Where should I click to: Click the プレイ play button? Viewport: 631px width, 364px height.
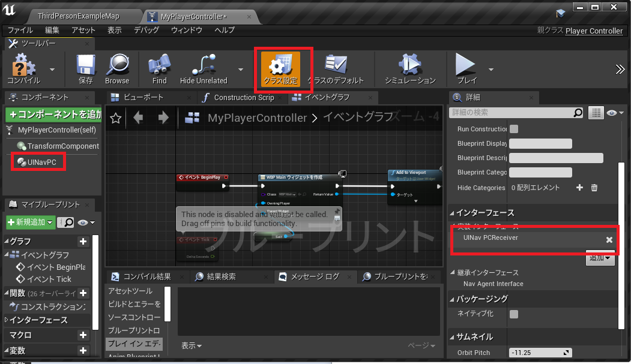tap(466, 69)
